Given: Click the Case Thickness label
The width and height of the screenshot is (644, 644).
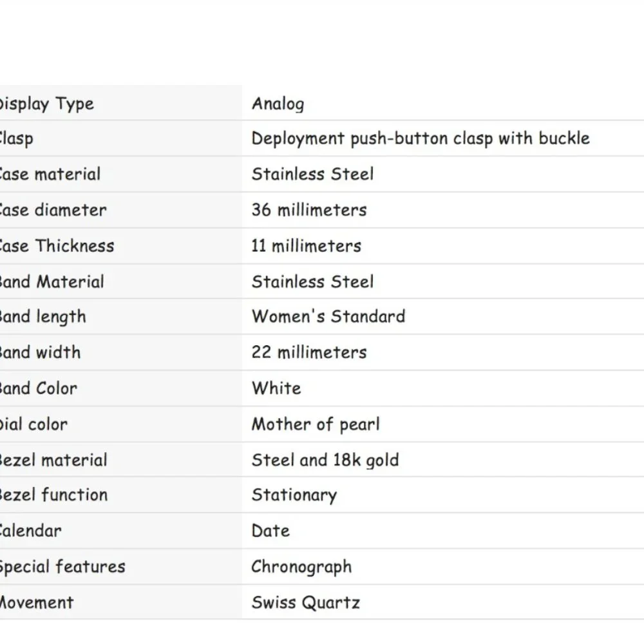Looking at the screenshot, I should pos(57,245).
